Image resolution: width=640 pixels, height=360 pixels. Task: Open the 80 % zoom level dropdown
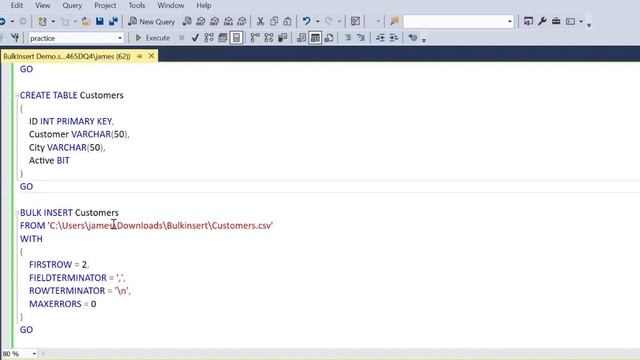[x=34, y=353]
